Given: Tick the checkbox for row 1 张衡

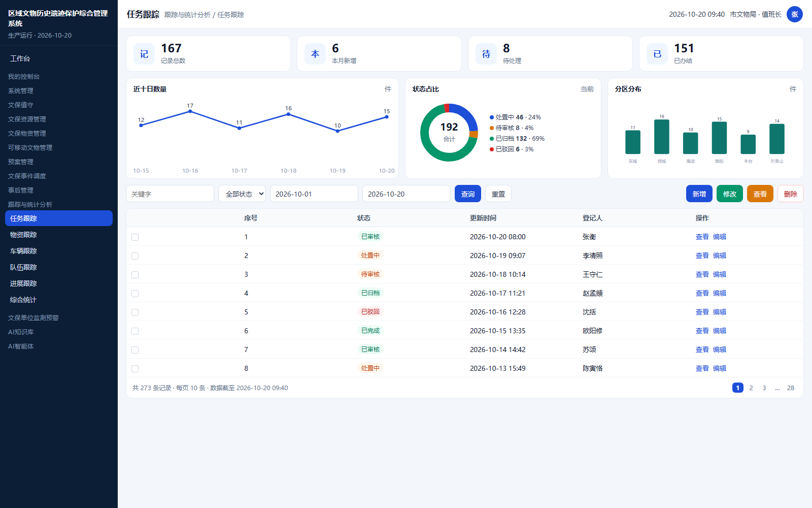Looking at the screenshot, I should [135, 237].
